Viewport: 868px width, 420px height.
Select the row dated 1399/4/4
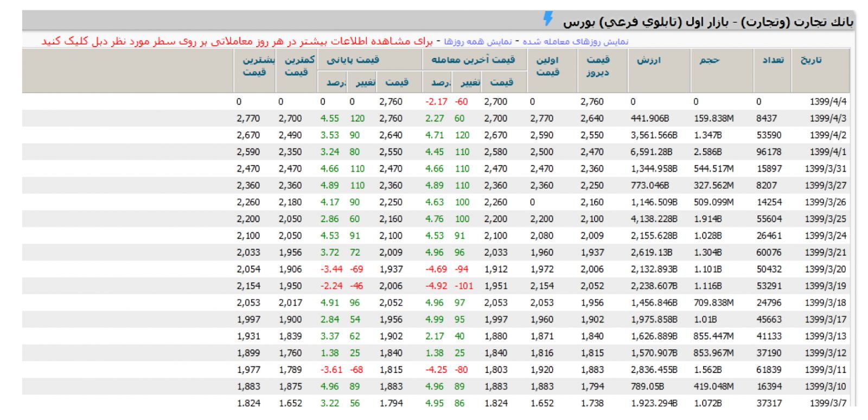[x=436, y=101]
